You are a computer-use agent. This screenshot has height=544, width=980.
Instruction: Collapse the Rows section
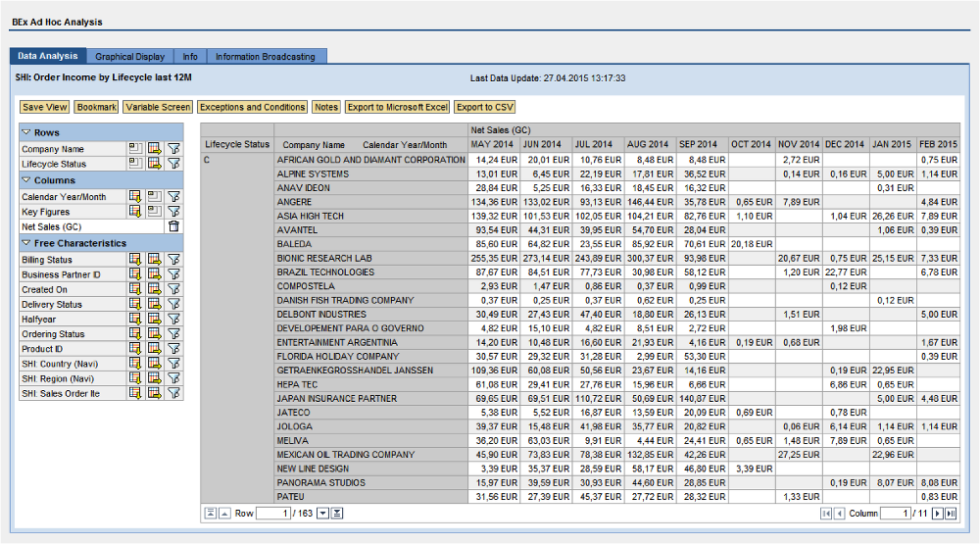point(26,132)
